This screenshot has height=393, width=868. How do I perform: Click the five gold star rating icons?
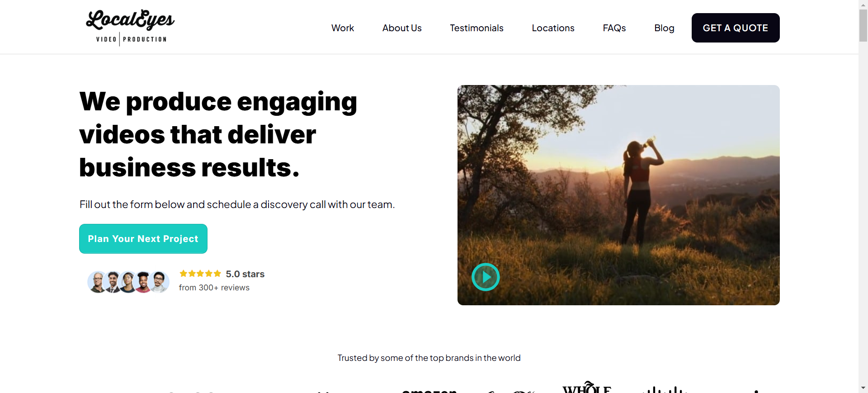tap(200, 274)
